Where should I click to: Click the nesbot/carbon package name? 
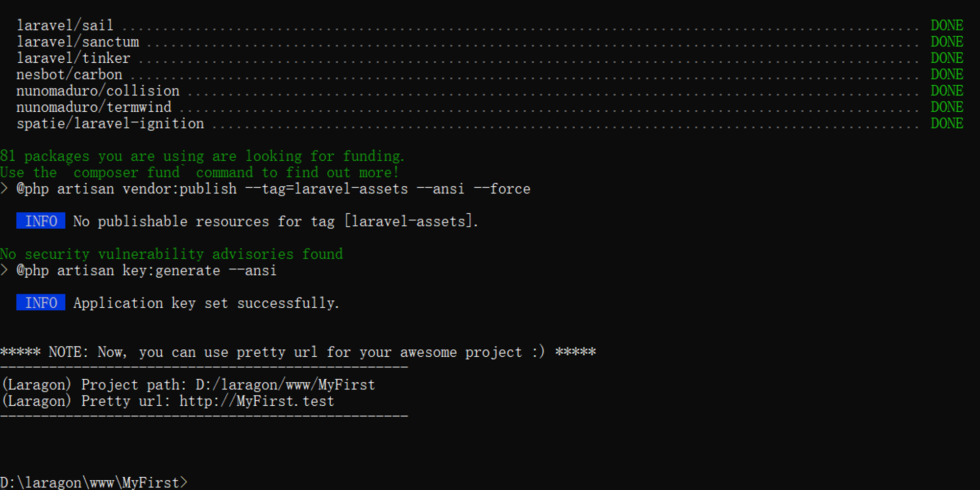tap(70, 74)
